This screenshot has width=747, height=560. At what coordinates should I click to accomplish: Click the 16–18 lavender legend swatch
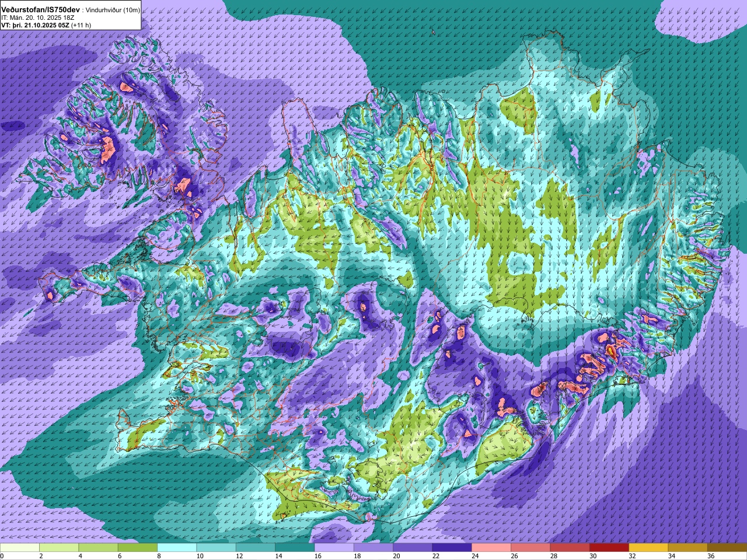coord(334,548)
